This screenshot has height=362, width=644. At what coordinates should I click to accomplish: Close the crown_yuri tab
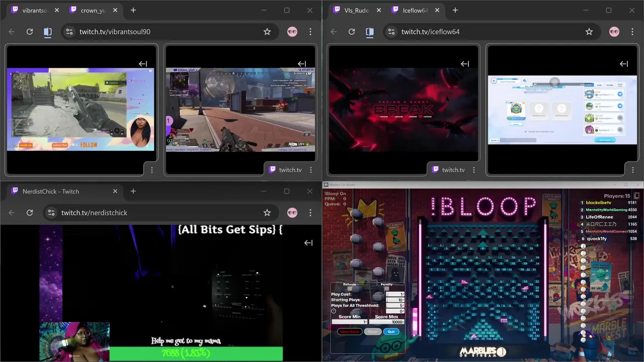[115, 10]
